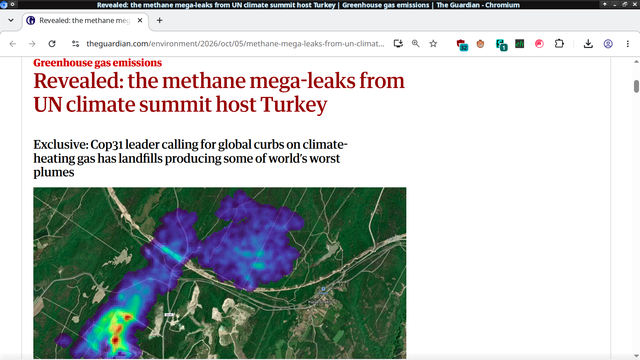This screenshot has width=640, height=360.
Task: Open the tab search dropdown arrow
Action: tap(11, 20)
